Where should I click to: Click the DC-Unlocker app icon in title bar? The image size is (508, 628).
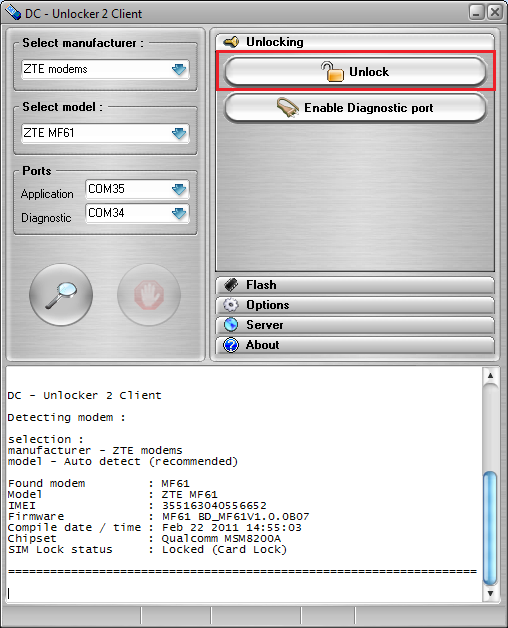pos(12,12)
